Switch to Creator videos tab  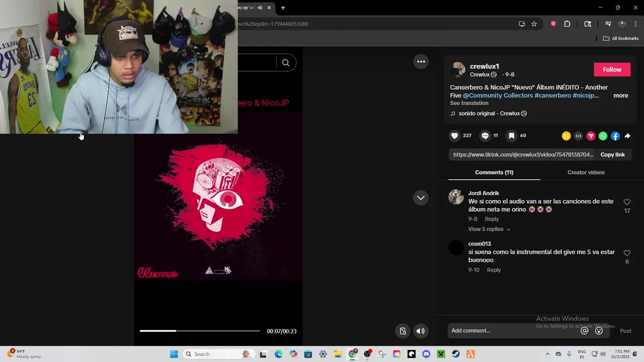pyautogui.click(x=586, y=172)
